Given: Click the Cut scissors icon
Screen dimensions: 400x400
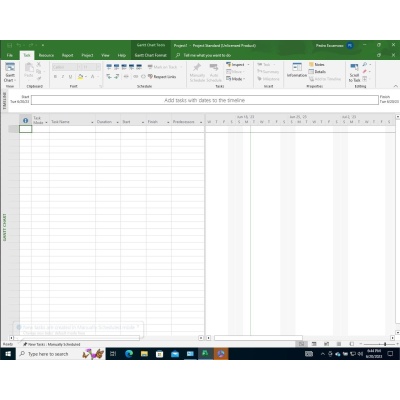Looking at the screenshot, I should pyautogui.click(x=39, y=65).
